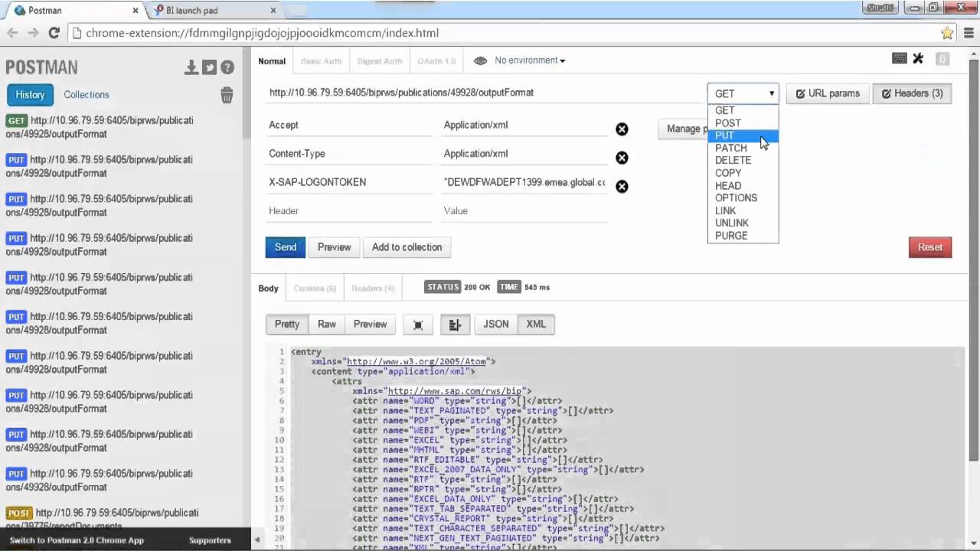Image resolution: width=980 pixels, height=551 pixels.
Task: Select DELETE from the method list
Action: click(743, 160)
